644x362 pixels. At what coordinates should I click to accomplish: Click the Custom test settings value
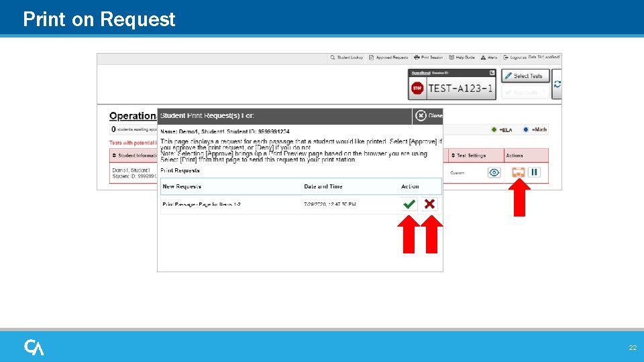pos(457,173)
